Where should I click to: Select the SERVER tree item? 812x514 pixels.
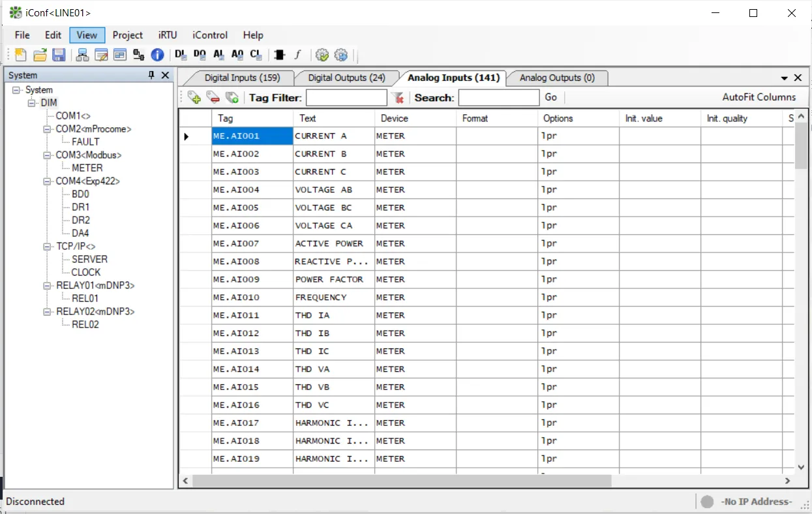point(90,259)
